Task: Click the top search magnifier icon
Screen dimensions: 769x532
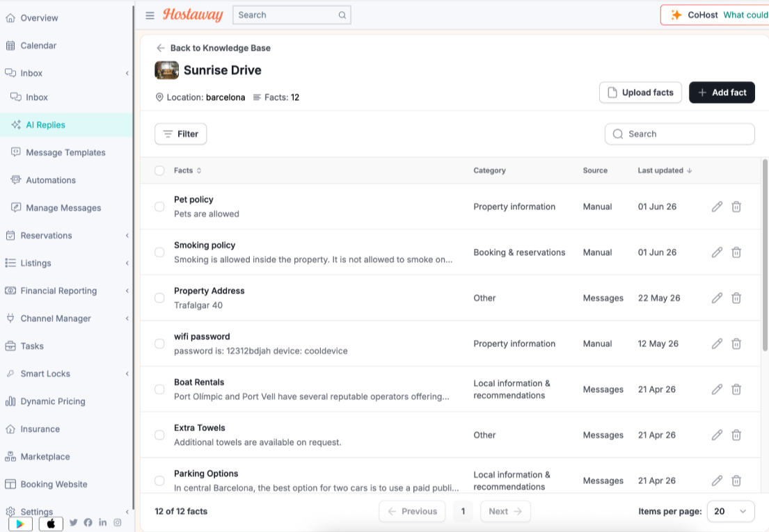Action: [342, 15]
